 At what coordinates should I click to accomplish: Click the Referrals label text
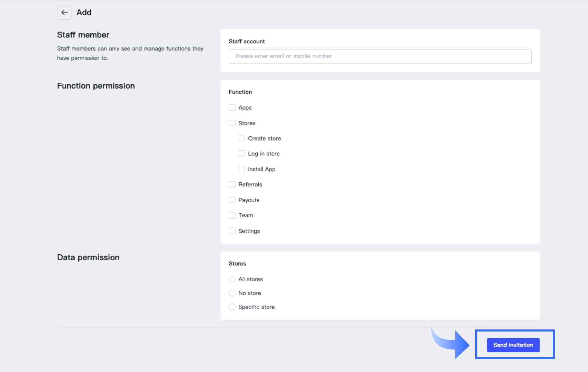click(x=250, y=184)
